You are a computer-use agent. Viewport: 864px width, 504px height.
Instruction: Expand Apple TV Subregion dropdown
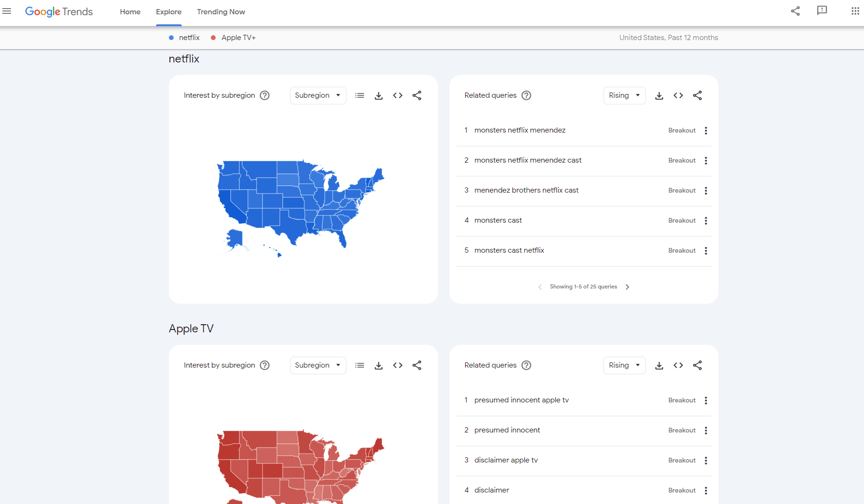pos(318,365)
